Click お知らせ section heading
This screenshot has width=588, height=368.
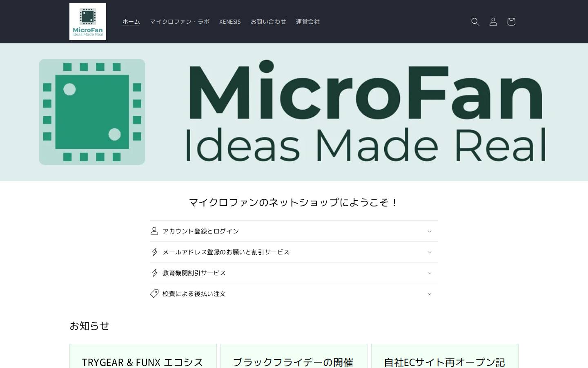(89, 326)
